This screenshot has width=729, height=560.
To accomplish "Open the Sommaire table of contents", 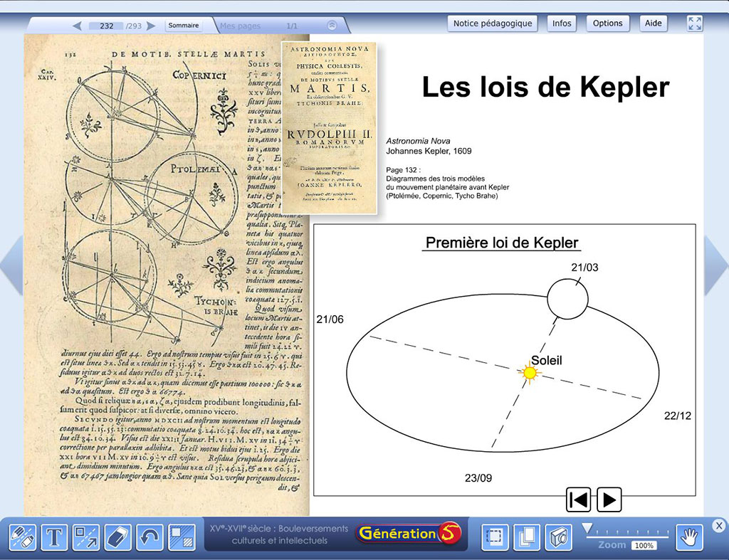I will click(184, 26).
